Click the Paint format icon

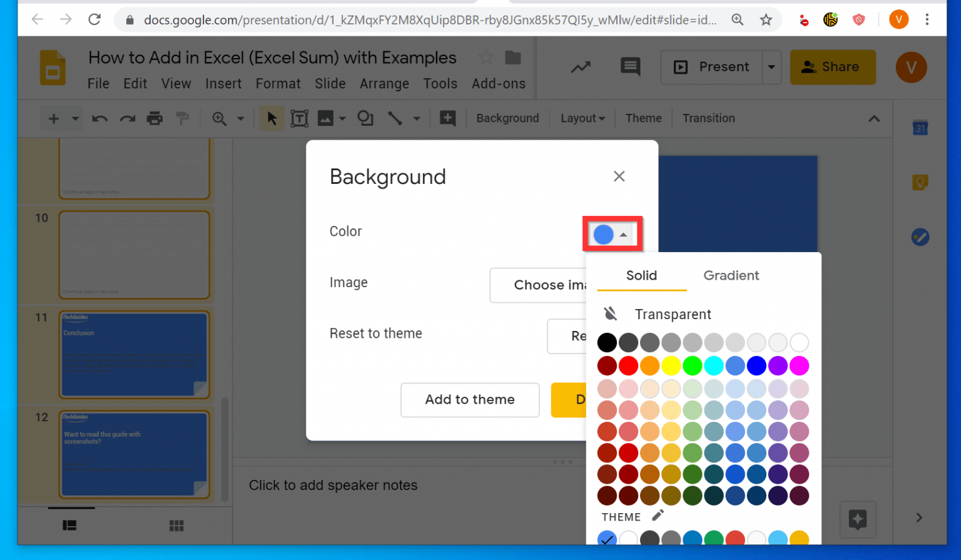[x=181, y=118]
